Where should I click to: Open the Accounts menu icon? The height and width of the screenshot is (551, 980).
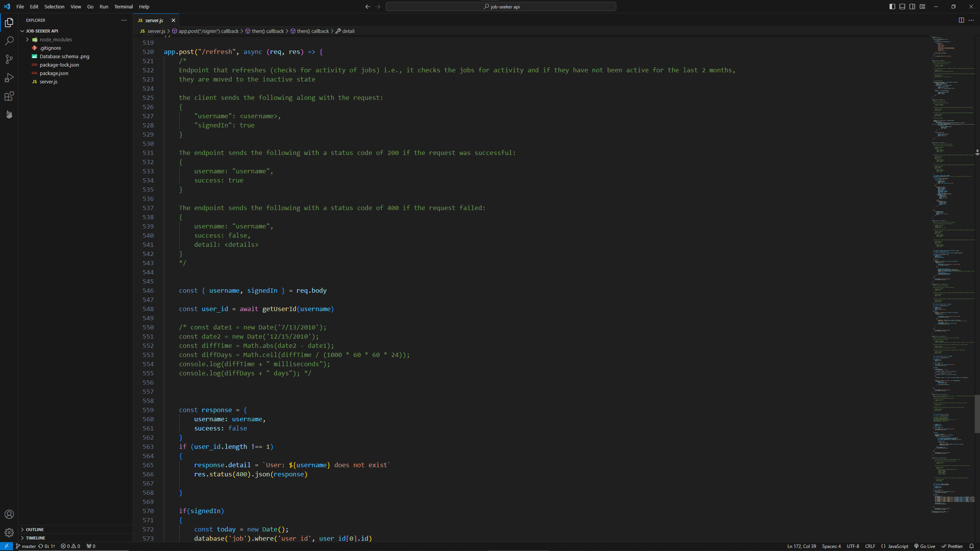pos(9,514)
